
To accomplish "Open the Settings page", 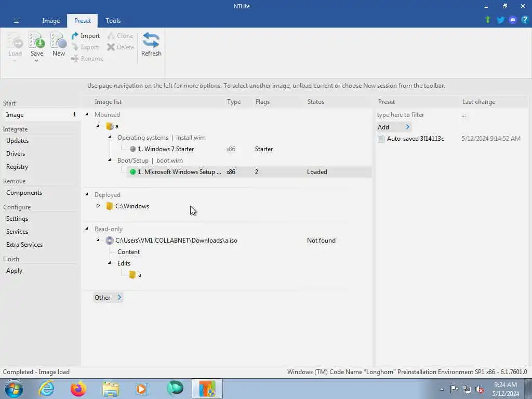I will tap(17, 219).
